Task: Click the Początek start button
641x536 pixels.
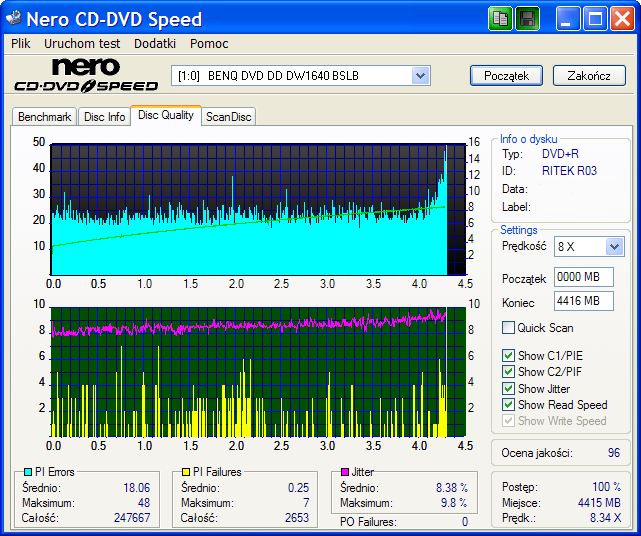Action: coord(507,76)
